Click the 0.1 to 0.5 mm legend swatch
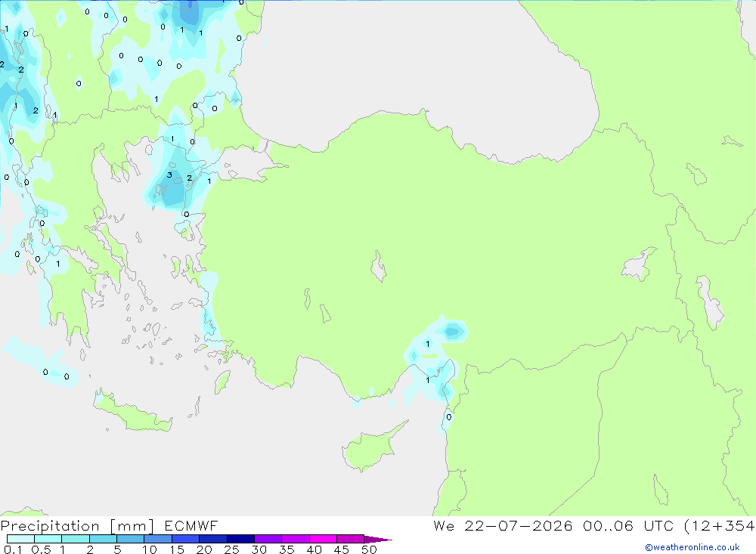The width and height of the screenshot is (756, 554). (20, 539)
